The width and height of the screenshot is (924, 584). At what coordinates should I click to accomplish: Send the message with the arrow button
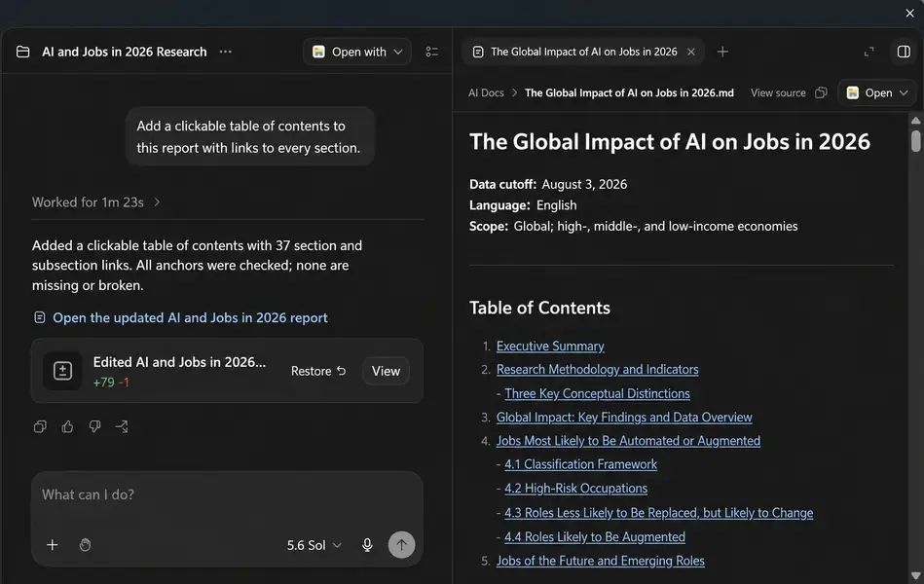[x=401, y=545]
